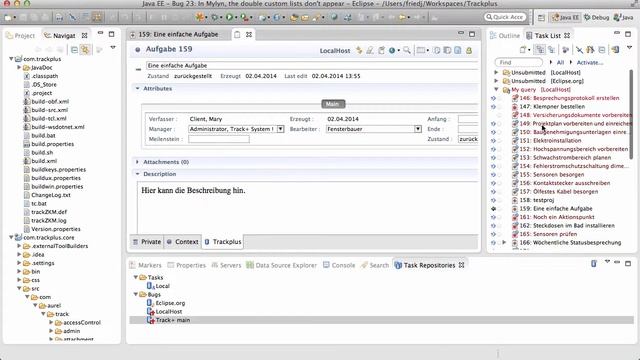Image resolution: width=640 pixels, height=360 pixels.
Task: Expand Unsubmitted [Eclipse.org] category
Action: click(x=496, y=81)
